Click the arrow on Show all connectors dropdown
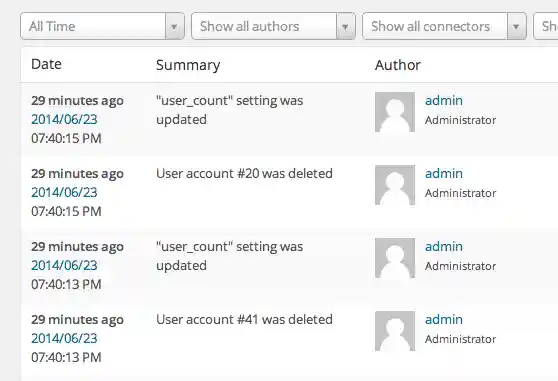This screenshot has width=558, height=381. pyautogui.click(x=516, y=26)
